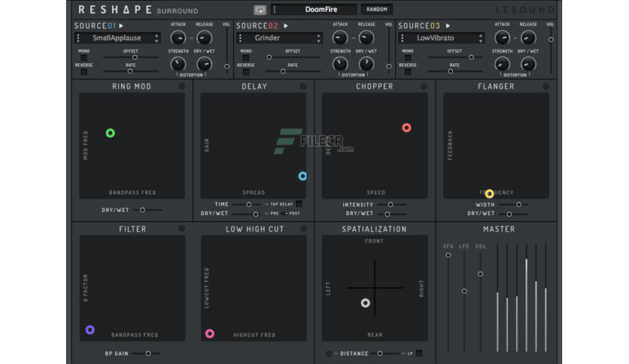Enable Reverse for Source 02
The height and width of the screenshot is (364, 629).
pos(246,72)
